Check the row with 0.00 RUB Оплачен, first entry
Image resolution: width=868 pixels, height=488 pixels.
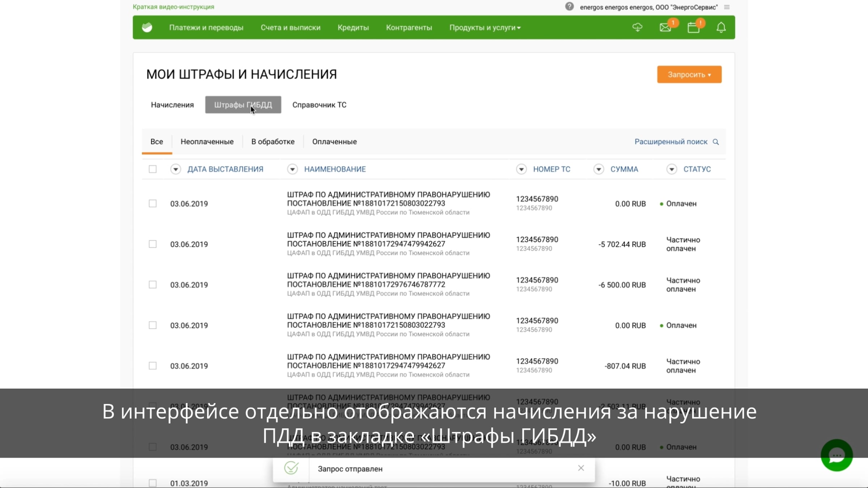(x=153, y=204)
